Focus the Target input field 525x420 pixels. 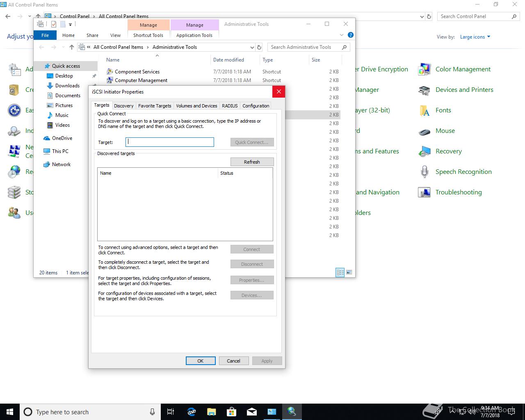tap(170, 142)
